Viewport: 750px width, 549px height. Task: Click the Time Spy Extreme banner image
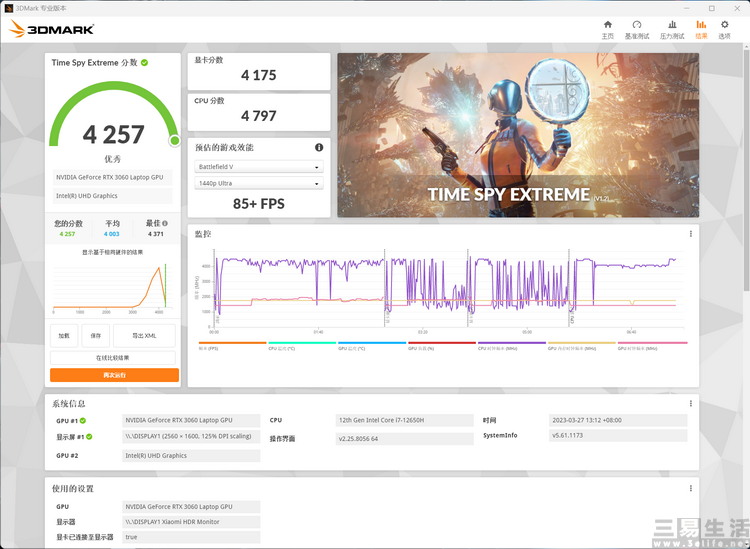pyautogui.click(x=518, y=135)
